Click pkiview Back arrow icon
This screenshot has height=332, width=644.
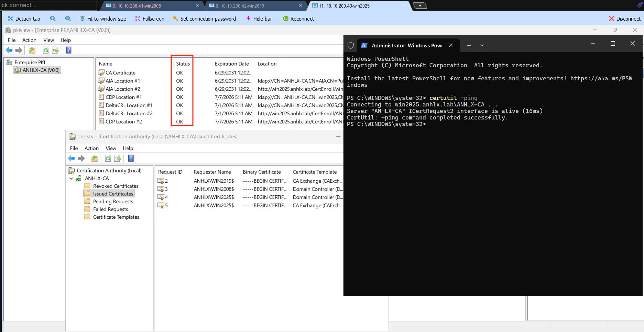(9, 50)
